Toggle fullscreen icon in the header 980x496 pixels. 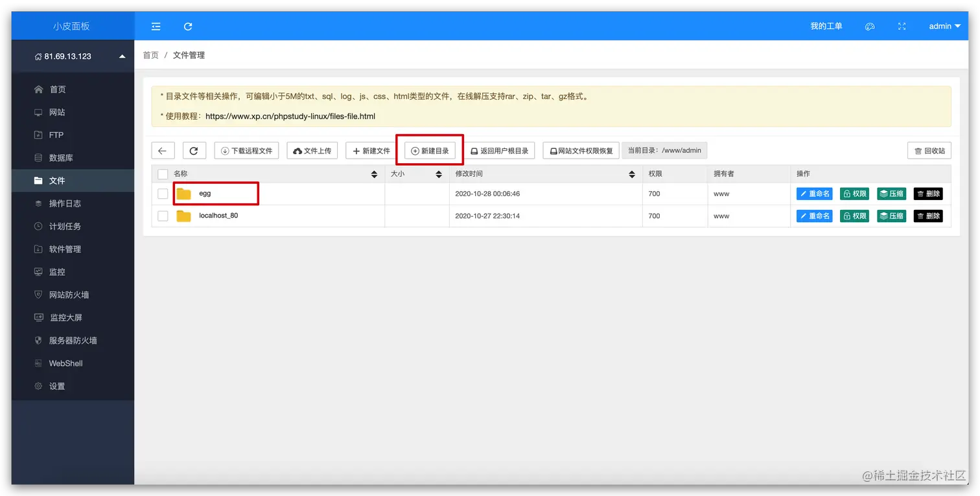coord(902,27)
